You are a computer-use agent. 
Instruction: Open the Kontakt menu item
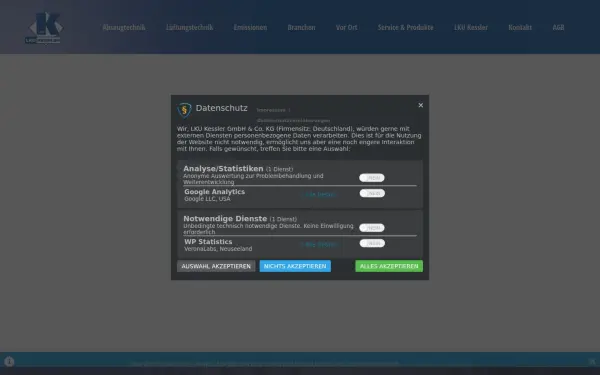coord(520,27)
